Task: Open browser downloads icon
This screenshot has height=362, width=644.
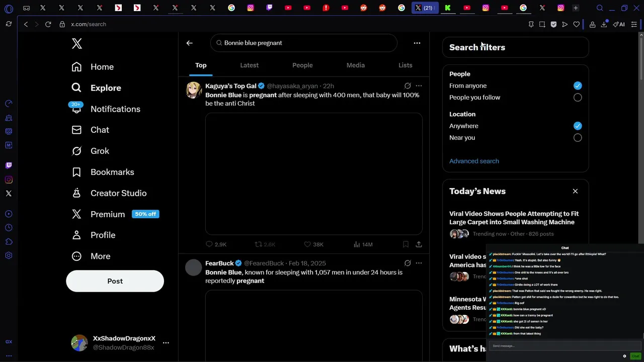Action: coord(604,24)
